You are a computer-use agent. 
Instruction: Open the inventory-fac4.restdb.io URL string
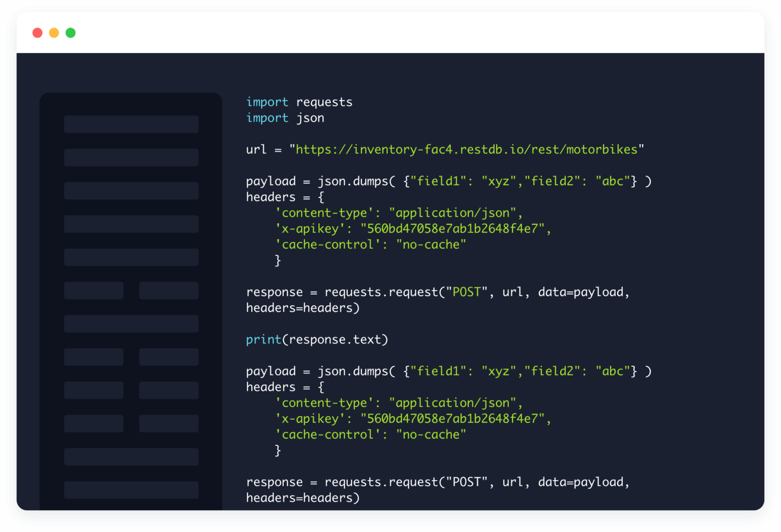tap(466, 150)
